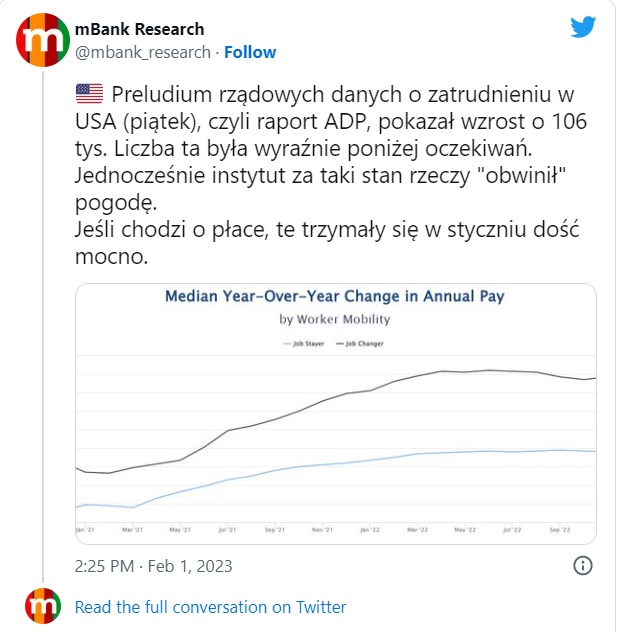Follow the mbank_research account
The image size is (622, 632).
(x=250, y=52)
